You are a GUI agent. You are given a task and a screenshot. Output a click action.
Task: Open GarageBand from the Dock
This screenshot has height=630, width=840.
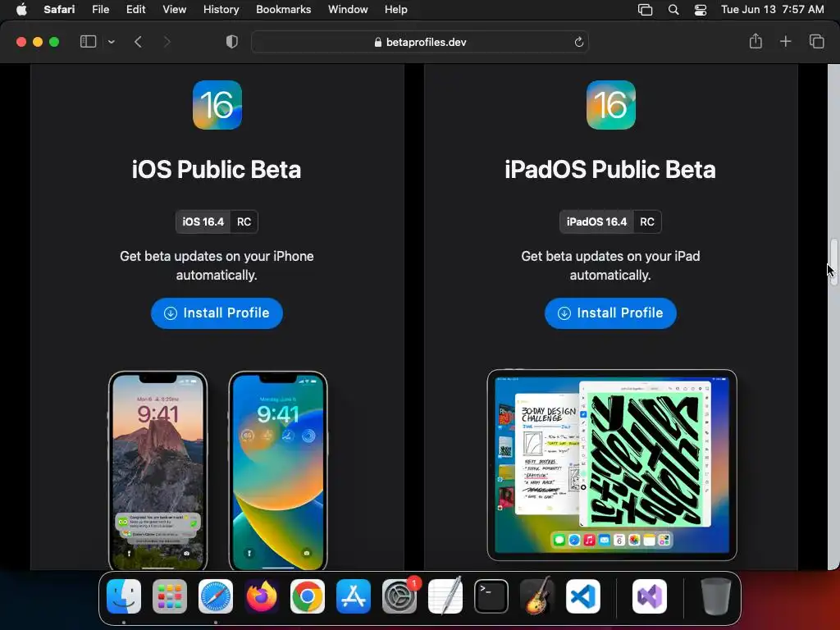[x=537, y=596]
